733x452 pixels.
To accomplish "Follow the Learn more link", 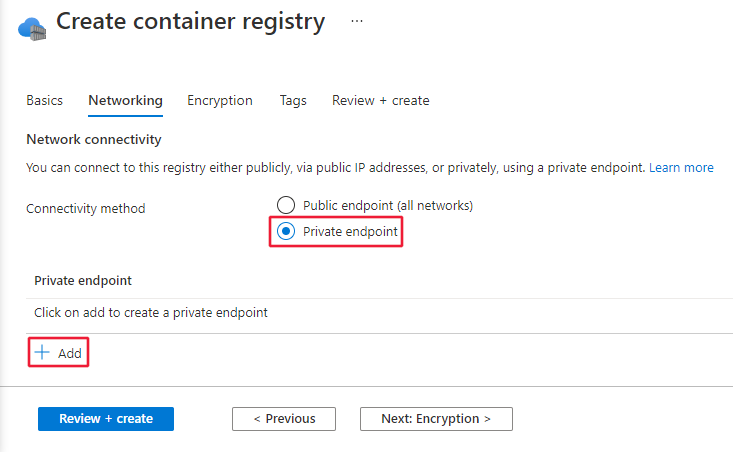I will tap(681, 167).
